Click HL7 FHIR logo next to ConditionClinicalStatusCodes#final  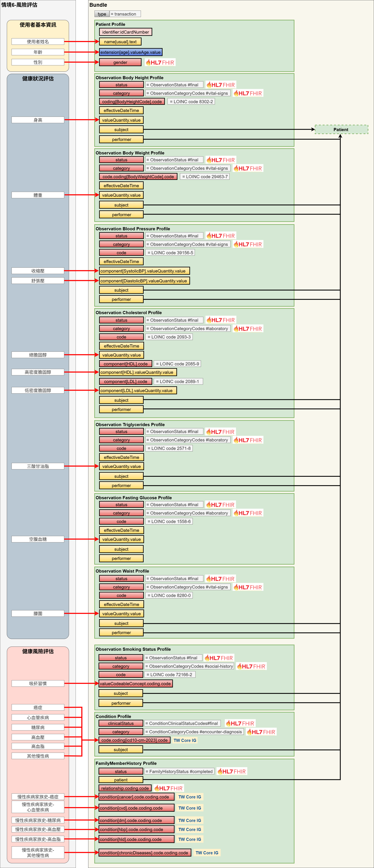pyautogui.click(x=240, y=723)
